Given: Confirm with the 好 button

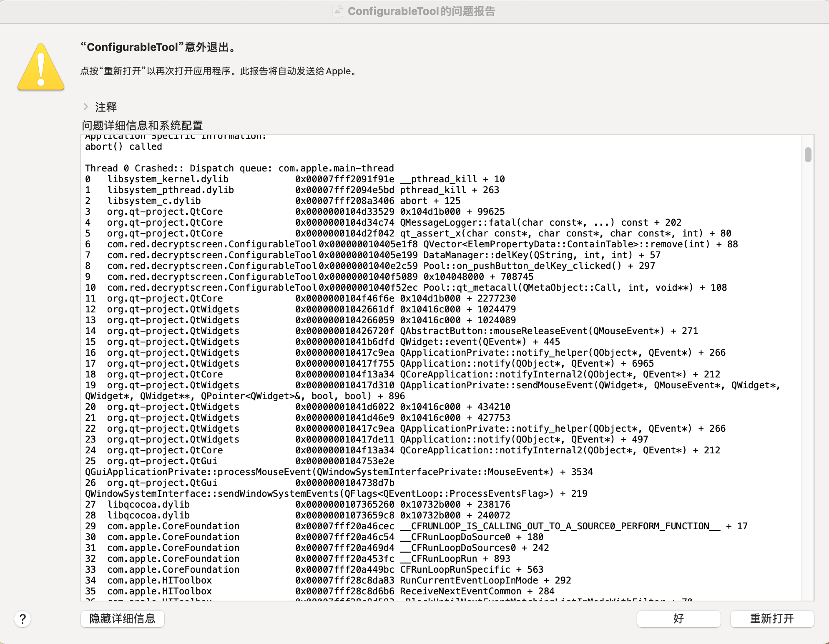Looking at the screenshot, I should tap(678, 619).
